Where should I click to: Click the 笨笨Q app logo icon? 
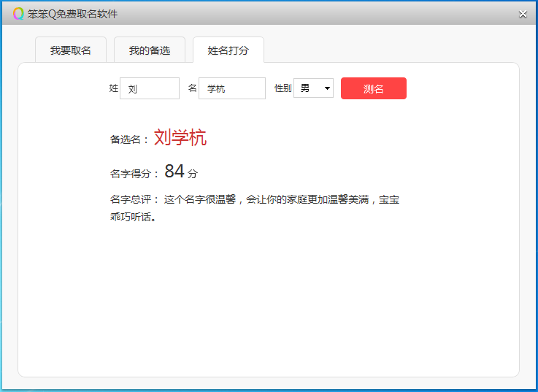(x=18, y=14)
